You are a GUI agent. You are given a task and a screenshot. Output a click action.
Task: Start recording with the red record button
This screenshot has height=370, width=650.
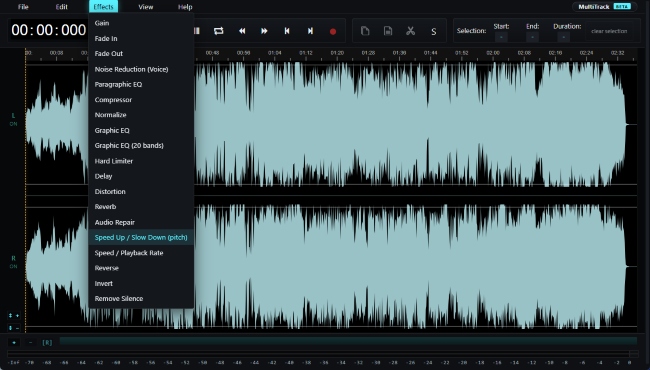point(332,31)
